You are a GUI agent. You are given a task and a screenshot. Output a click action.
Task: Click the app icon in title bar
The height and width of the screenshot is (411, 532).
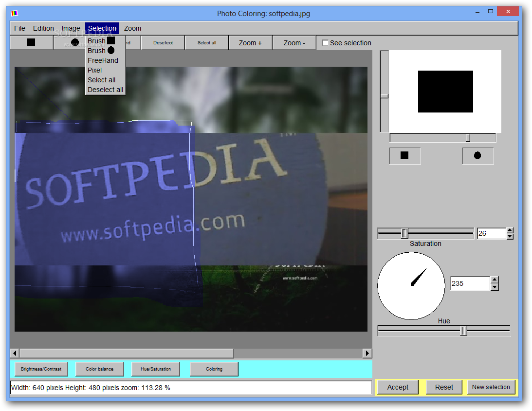[x=14, y=13]
